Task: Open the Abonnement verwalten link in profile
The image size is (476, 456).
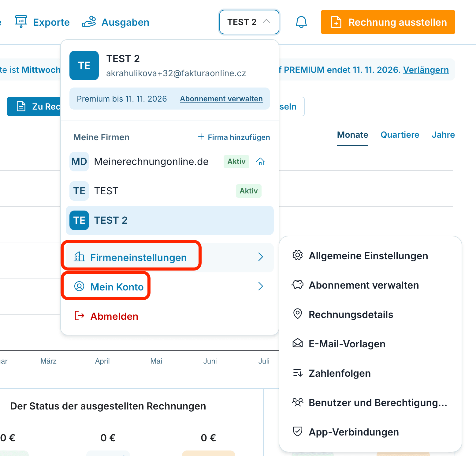Action: (x=221, y=99)
